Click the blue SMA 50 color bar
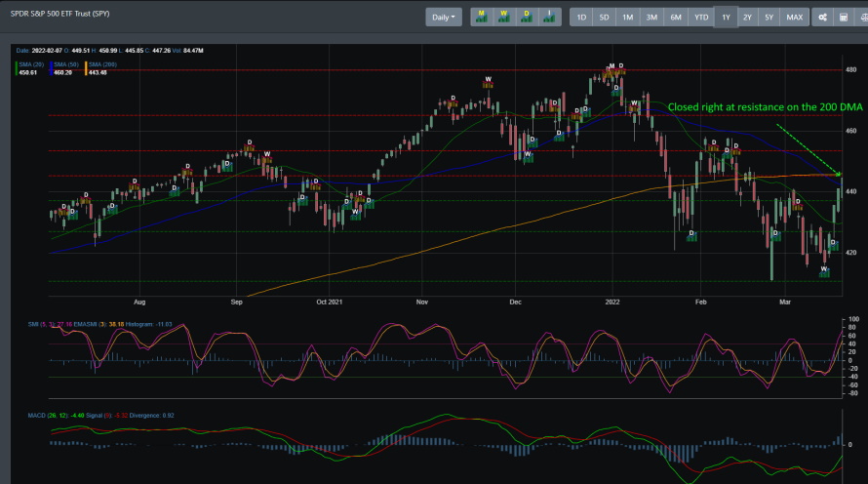This screenshot has width=868, height=484. tap(51, 68)
